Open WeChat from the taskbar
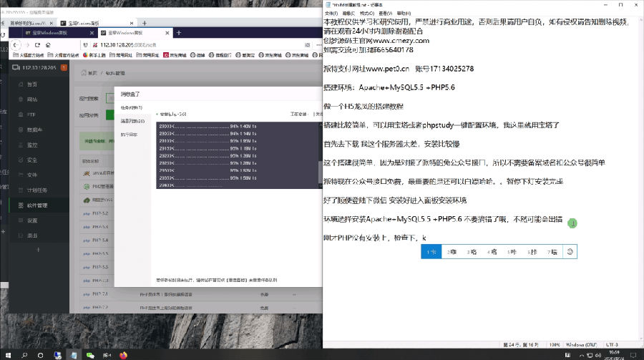The height and width of the screenshot is (360, 644). pyautogui.click(x=90, y=354)
